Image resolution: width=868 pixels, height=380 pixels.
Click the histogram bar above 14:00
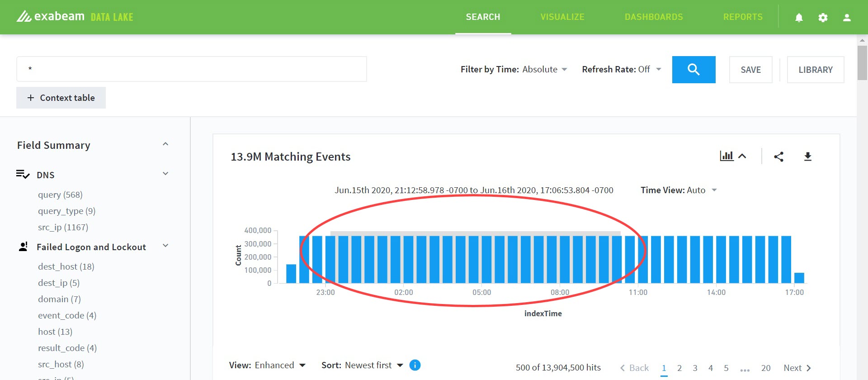(721, 260)
